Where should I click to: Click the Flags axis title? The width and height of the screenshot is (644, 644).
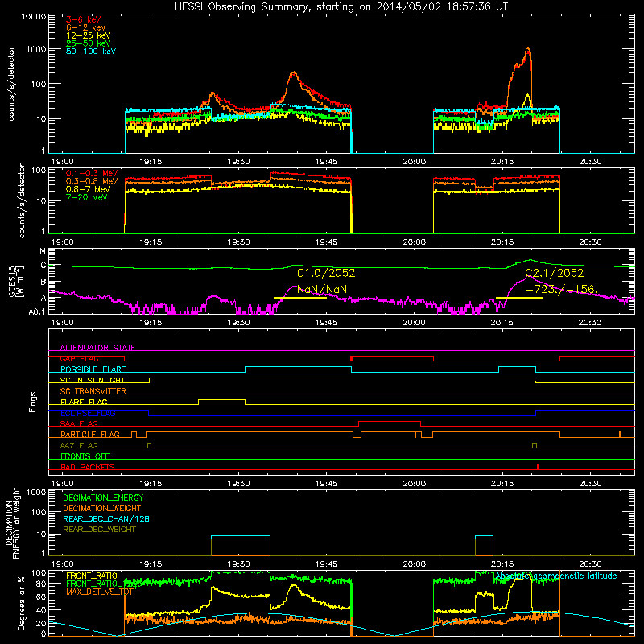point(32,402)
